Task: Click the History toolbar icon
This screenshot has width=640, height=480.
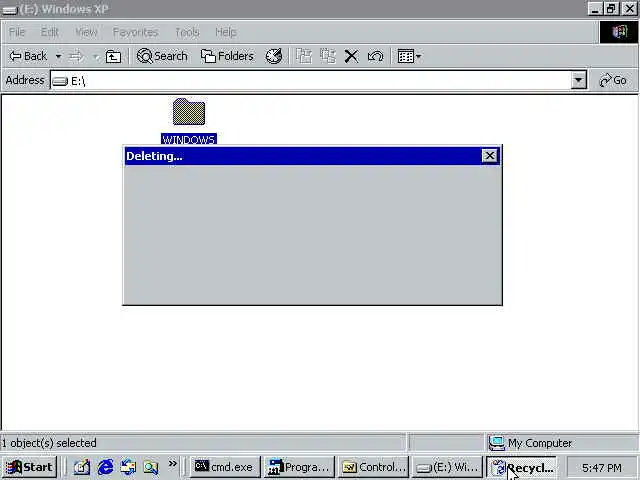Action: [274, 56]
